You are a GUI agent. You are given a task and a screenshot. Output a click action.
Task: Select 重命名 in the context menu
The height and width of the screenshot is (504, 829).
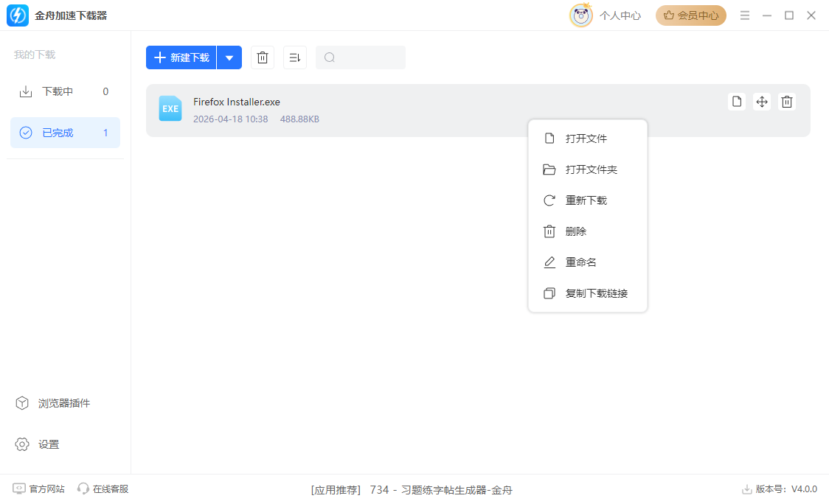tap(579, 262)
